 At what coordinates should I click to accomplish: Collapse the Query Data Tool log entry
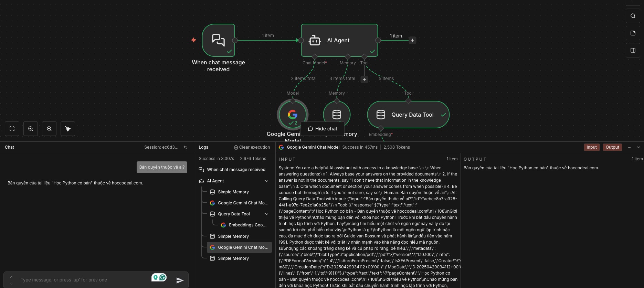(267, 214)
